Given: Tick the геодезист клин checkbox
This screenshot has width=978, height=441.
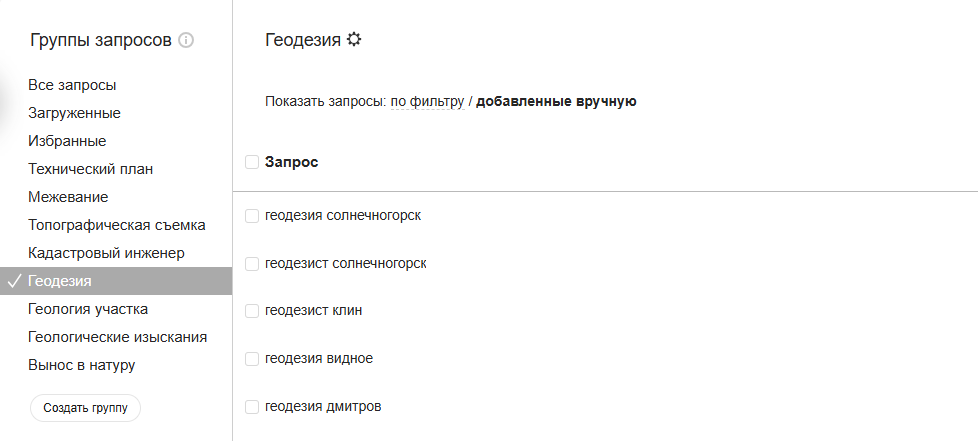Looking at the screenshot, I should coord(252,311).
